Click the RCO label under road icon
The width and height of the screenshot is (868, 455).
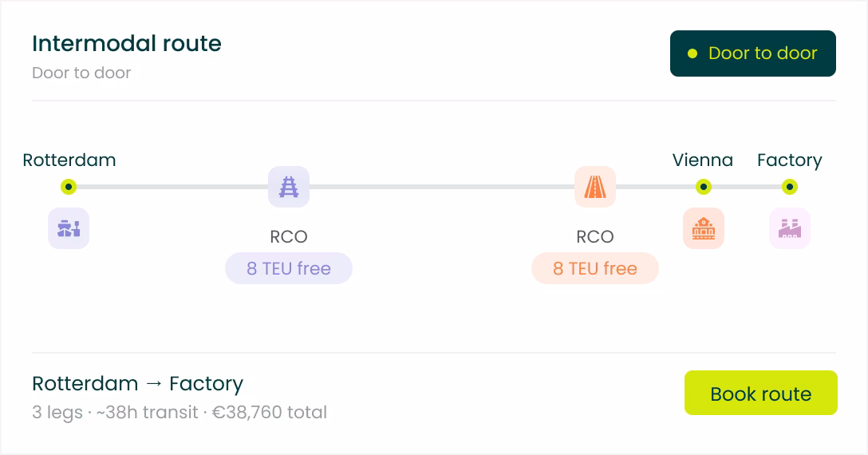[x=595, y=236]
